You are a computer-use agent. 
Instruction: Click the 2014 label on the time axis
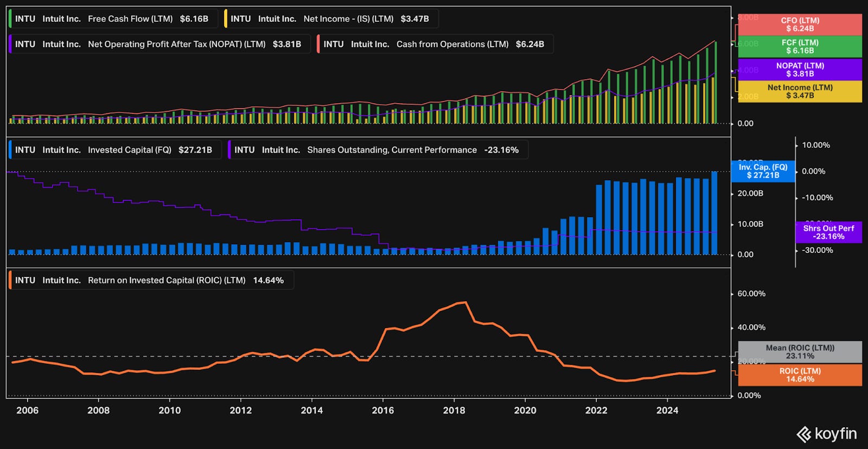pos(311,410)
